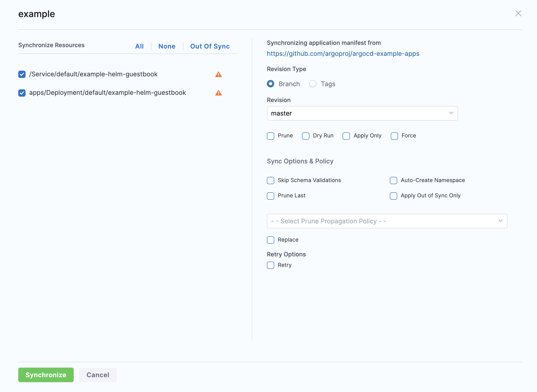
Task: Select the Tags revision type
Action: [313, 84]
